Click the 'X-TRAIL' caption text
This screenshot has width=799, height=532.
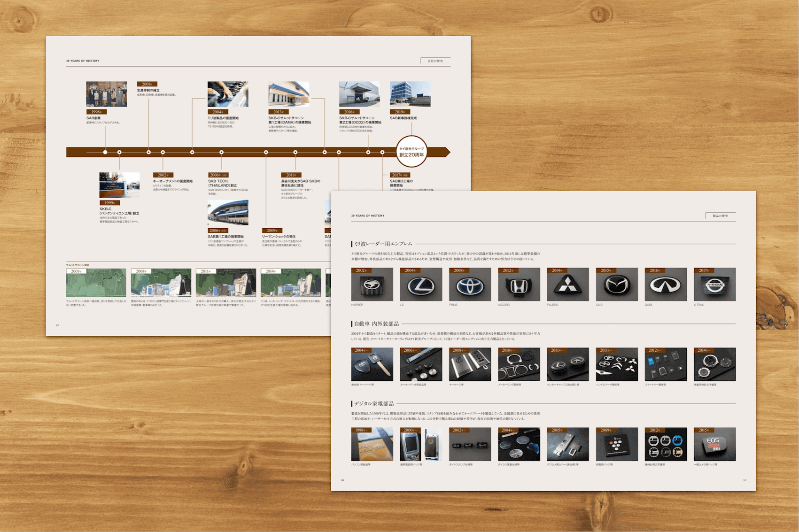(699, 305)
